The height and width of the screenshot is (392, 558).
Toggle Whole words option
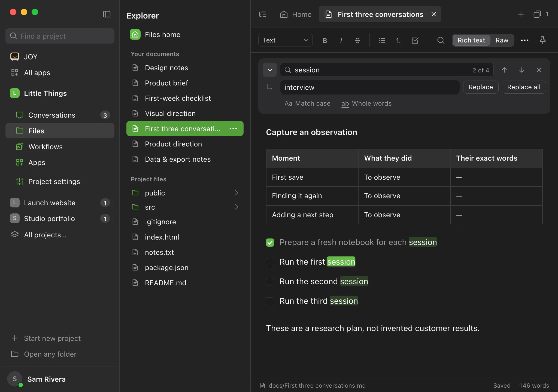(x=366, y=103)
